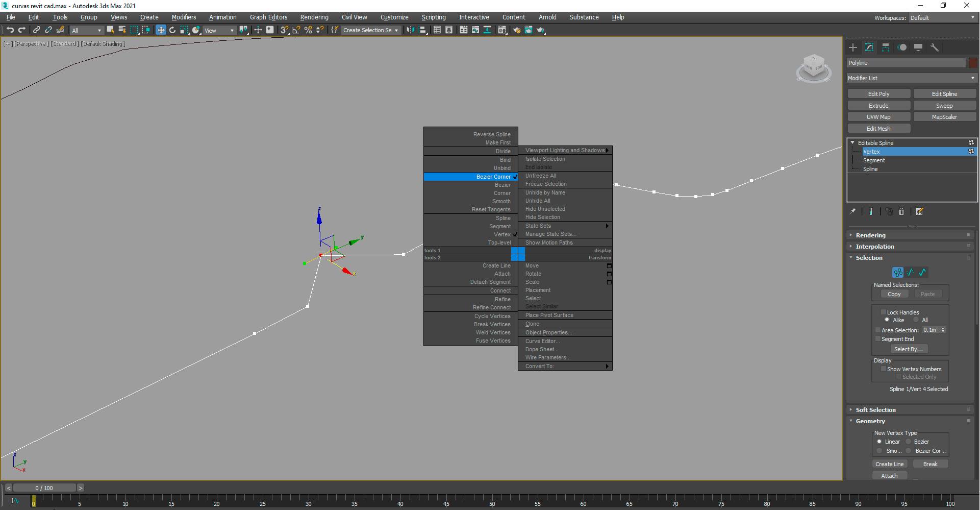This screenshot has width=980, height=510.
Task: Render the scene with the teapot icon
Action: coord(541,30)
